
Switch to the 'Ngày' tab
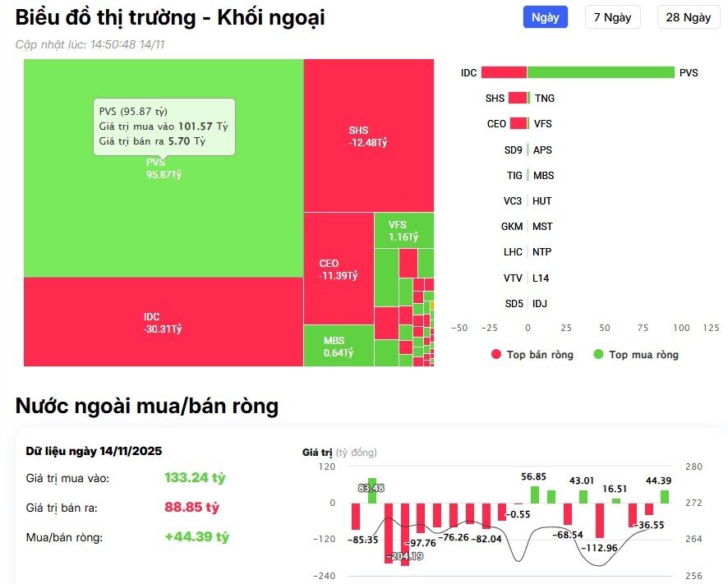pos(545,16)
